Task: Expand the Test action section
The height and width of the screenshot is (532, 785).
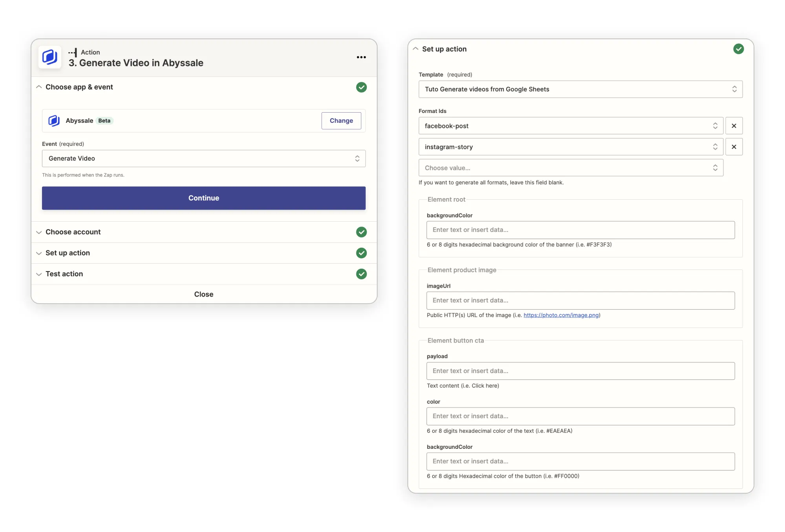Action: coord(39,274)
